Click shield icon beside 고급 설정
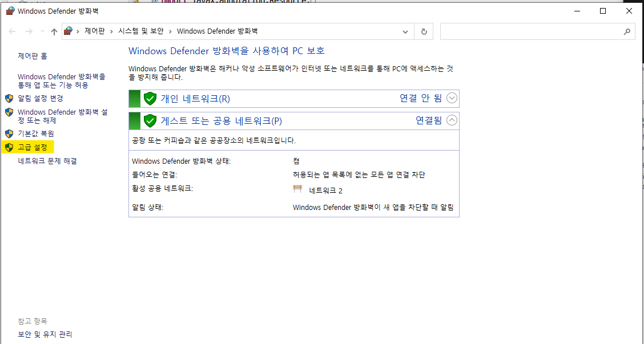This screenshot has width=644, height=344. click(x=9, y=147)
